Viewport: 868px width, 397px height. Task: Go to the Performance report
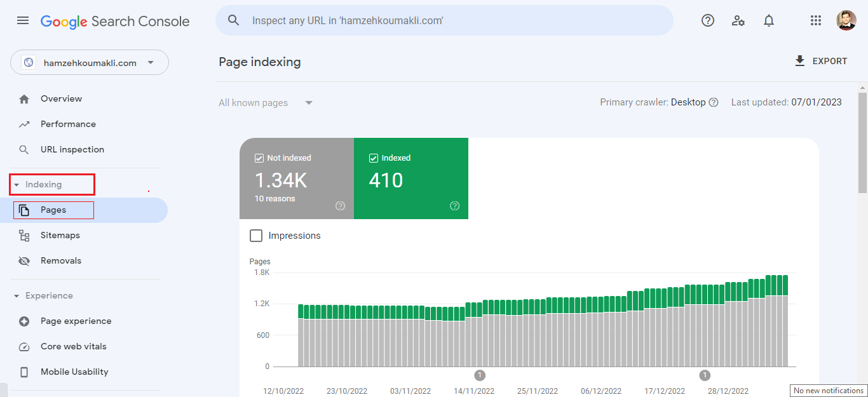[68, 124]
